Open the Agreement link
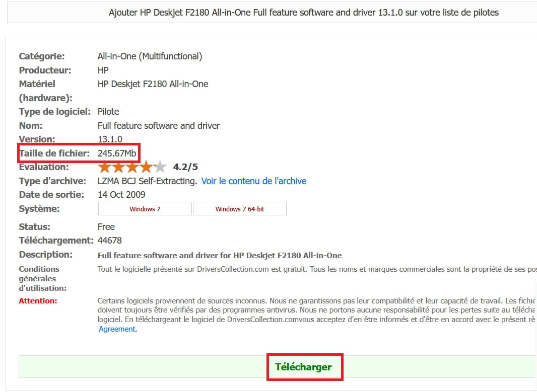This screenshot has width=537, height=392. click(x=117, y=329)
